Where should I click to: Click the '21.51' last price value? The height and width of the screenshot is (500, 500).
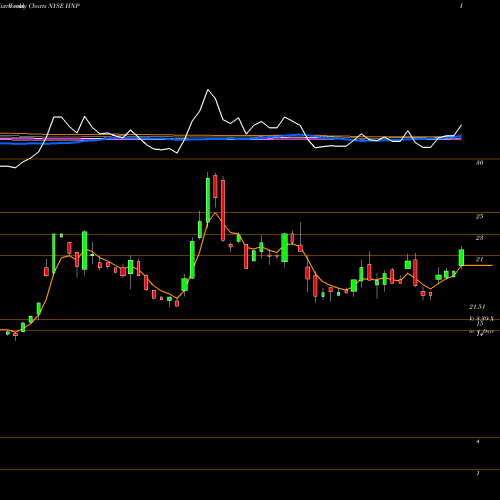tap(477, 307)
